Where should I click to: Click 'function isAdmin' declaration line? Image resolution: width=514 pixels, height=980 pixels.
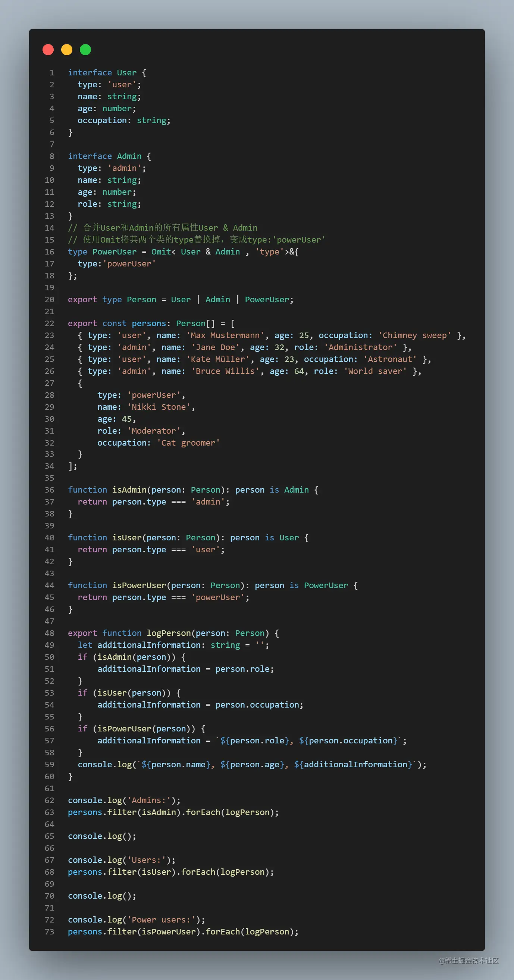193,490
